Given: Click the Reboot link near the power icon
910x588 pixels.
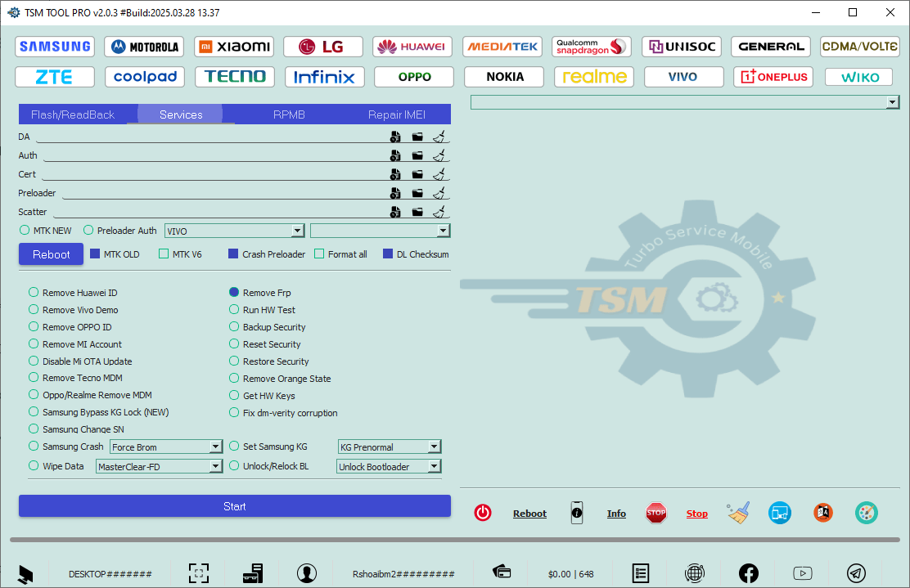Looking at the screenshot, I should coord(529,513).
